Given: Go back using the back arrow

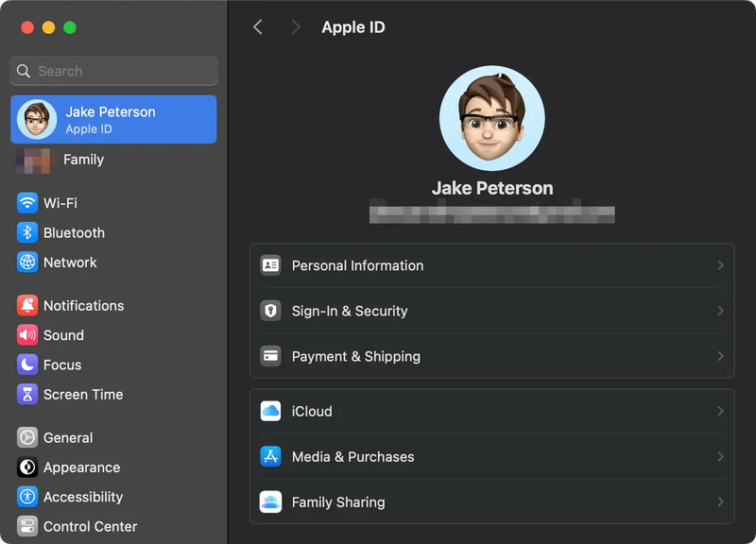Looking at the screenshot, I should click(x=257, y=27).
